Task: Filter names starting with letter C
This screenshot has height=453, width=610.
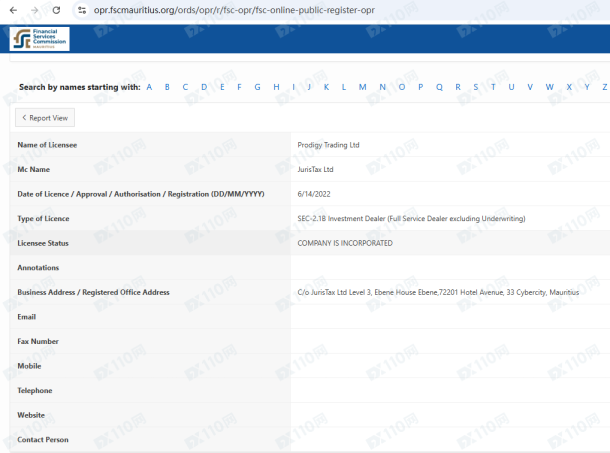Action: click(x=185, y=87)
